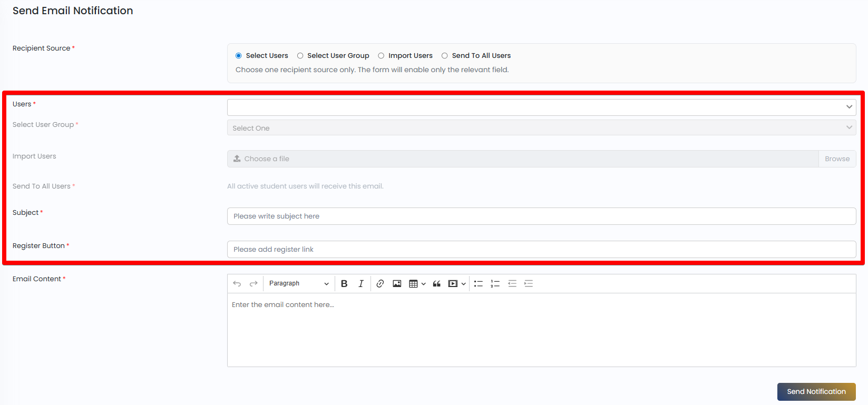This screenshot has width=868, height=405.
Task: Open Select One user group dropdown
Action: [541, 128]
